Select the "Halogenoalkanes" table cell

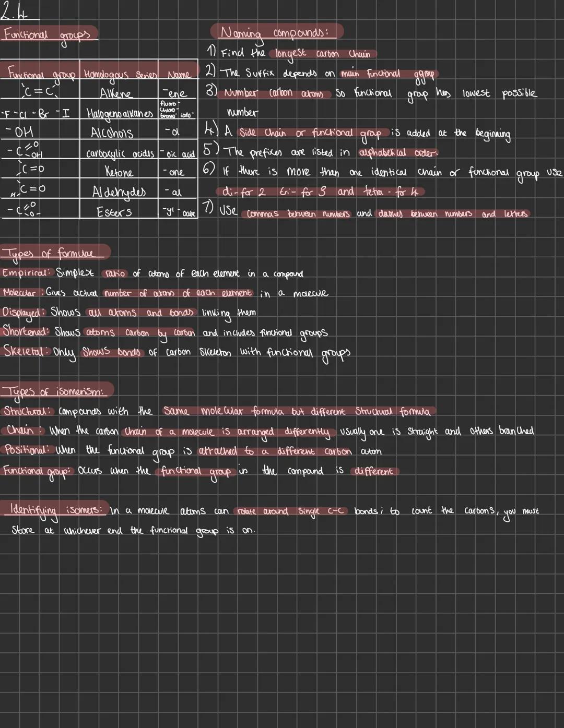119,114
